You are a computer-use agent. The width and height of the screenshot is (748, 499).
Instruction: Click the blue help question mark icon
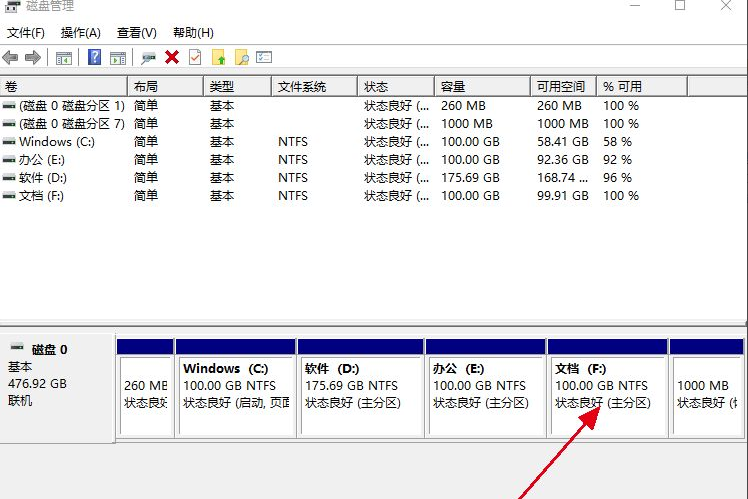pyautogui.click(x=95, y=58)
